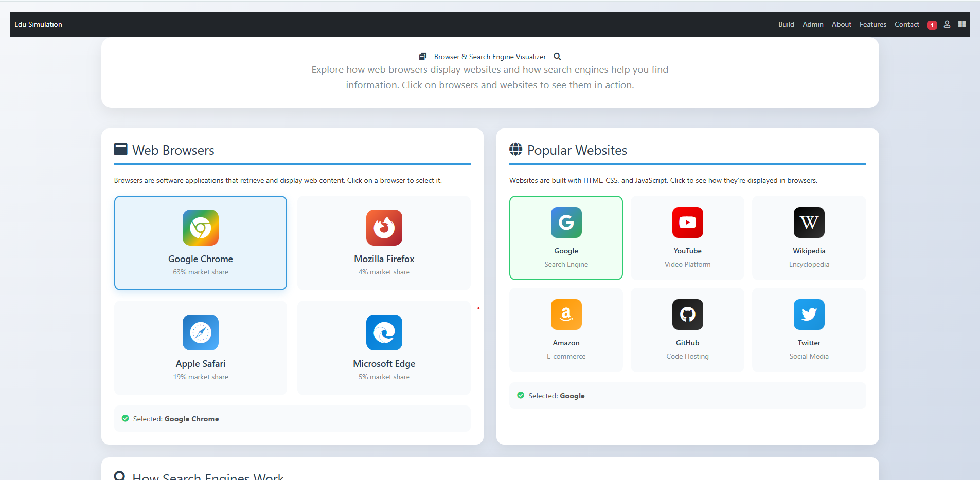
Task: Click the Amazon name label
Action: [566, 343]
